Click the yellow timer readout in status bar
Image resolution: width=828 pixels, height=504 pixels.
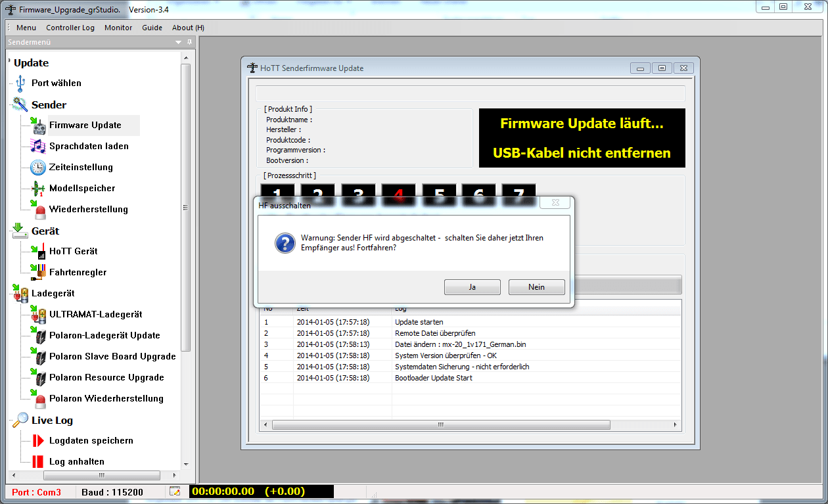click(261, 492)
